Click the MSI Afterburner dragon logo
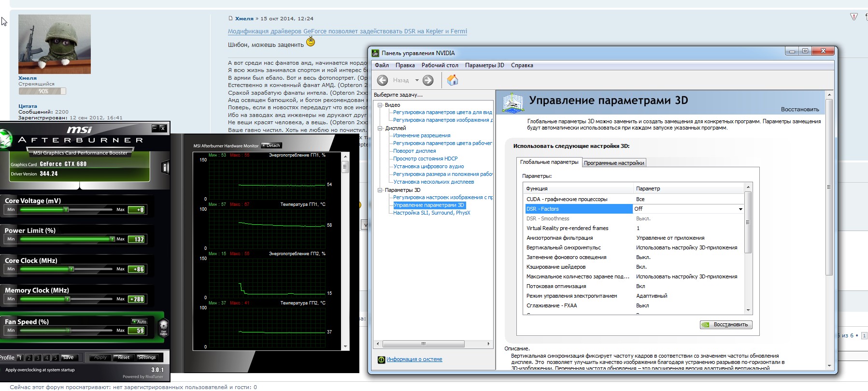Viewport: 868px width, 391px height. [5, 139]
